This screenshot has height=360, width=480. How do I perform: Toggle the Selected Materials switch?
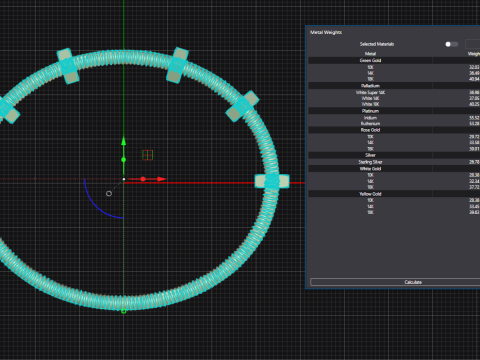coord(452,44)
